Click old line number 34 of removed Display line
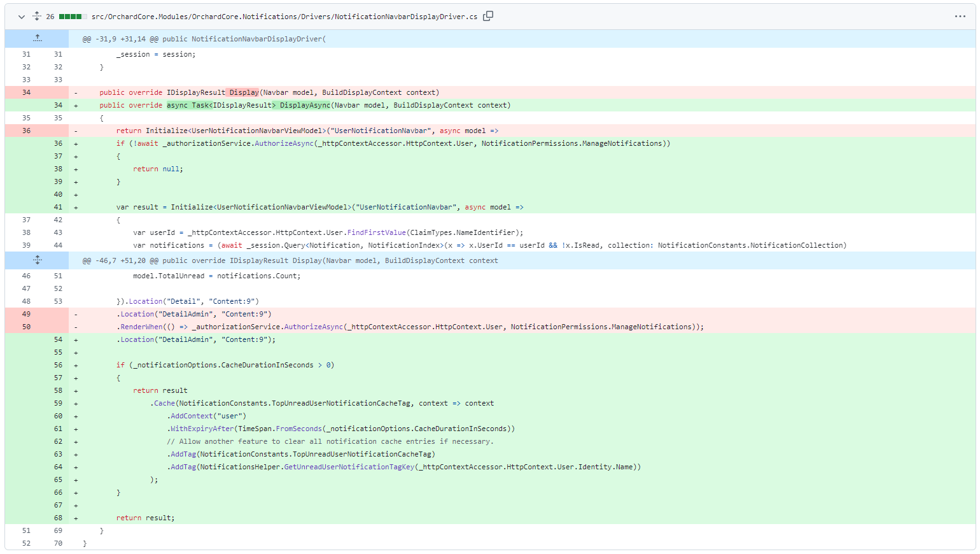This screenshot has width=980, height=554. pos(26,92)
